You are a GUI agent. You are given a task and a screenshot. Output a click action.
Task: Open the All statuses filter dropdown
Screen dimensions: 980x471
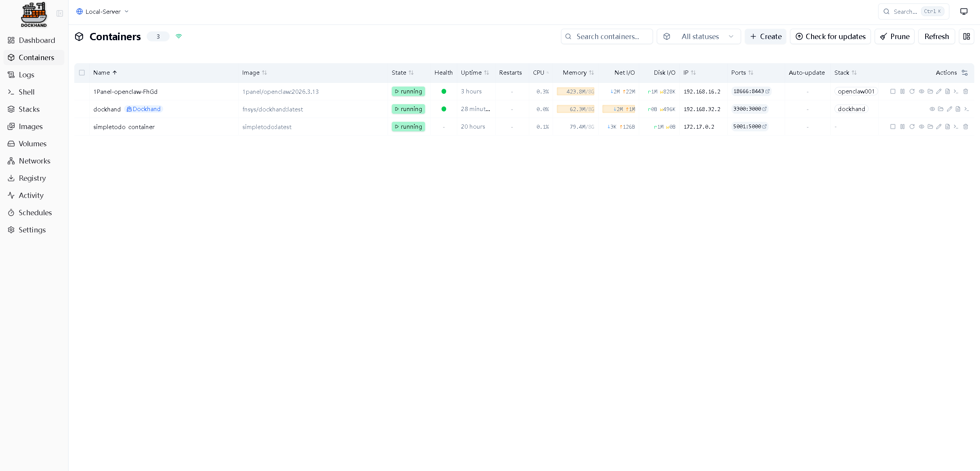[699, 36]
